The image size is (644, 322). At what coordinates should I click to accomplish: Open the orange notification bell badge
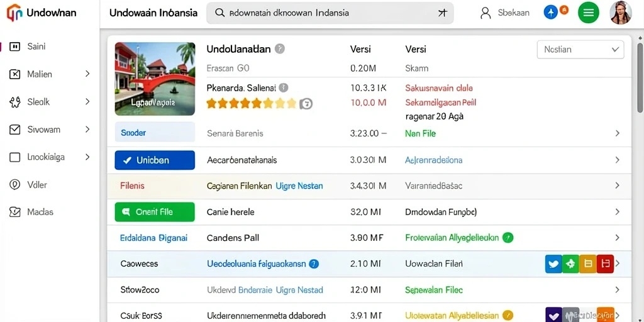(564, 10)
